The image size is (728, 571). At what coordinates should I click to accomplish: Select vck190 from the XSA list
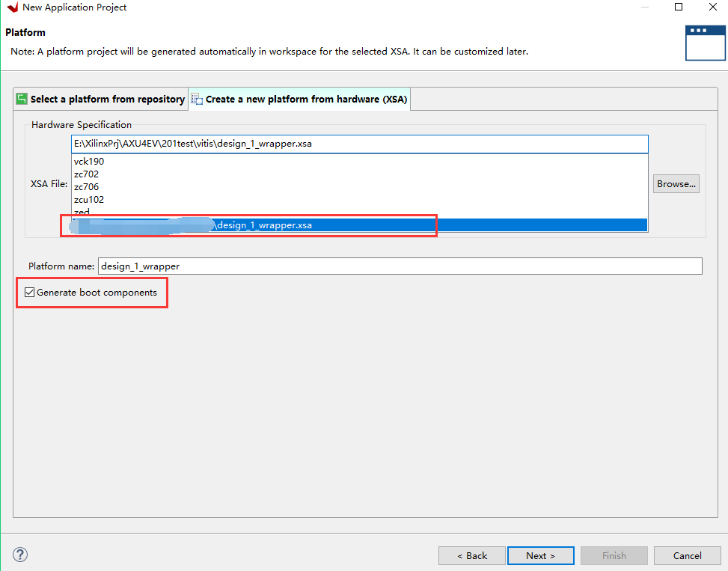[360, 162]
